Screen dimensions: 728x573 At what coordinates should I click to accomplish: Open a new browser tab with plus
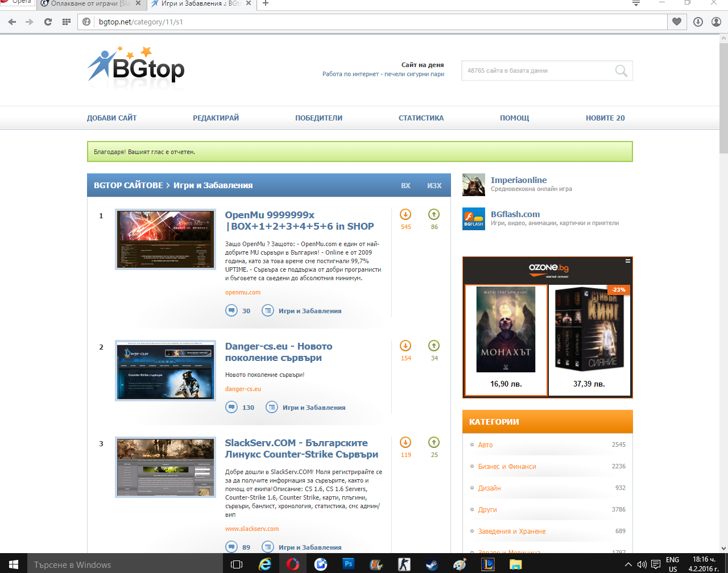click(x=265, y=3)
